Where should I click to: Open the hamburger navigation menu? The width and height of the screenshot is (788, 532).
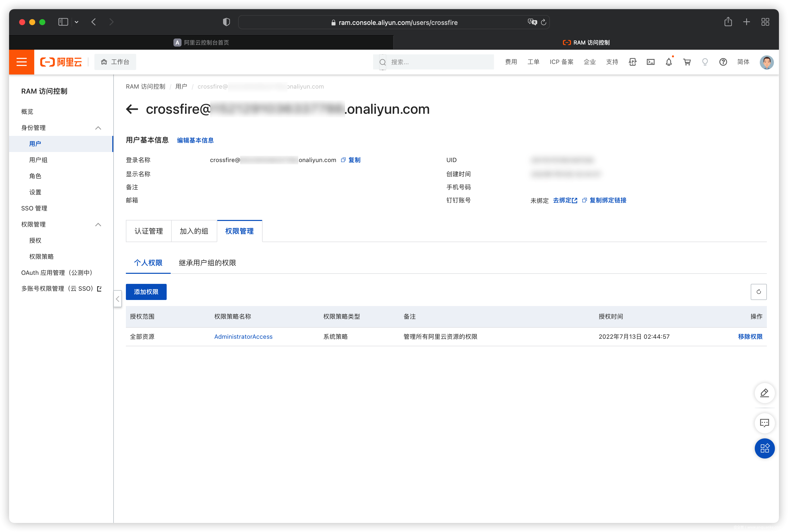coord(21,62)
